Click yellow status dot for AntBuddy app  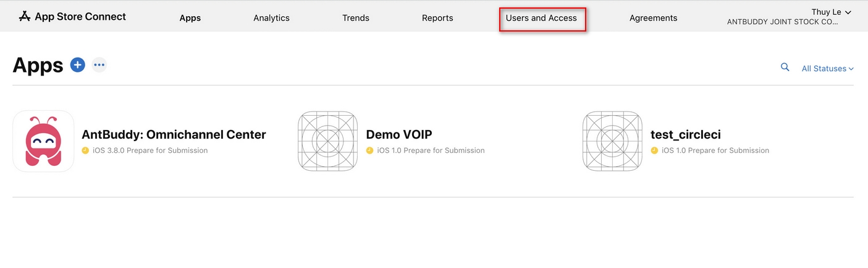tap(85, 150)
